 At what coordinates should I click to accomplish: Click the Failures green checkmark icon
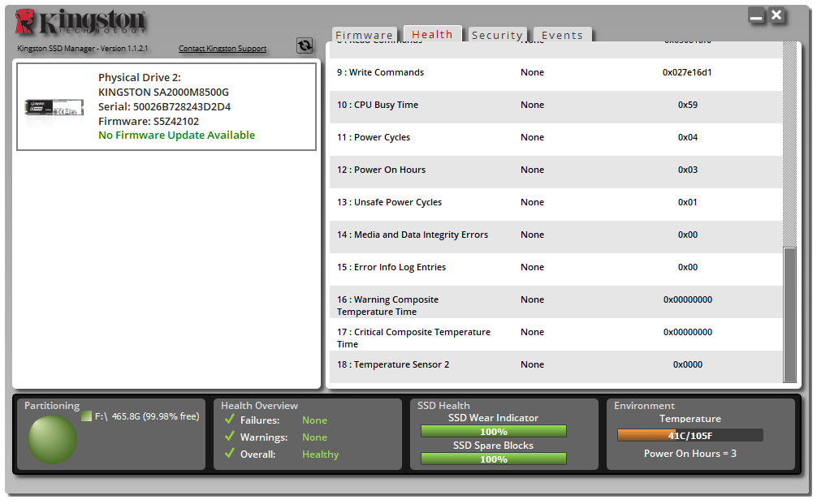point(229,419)
